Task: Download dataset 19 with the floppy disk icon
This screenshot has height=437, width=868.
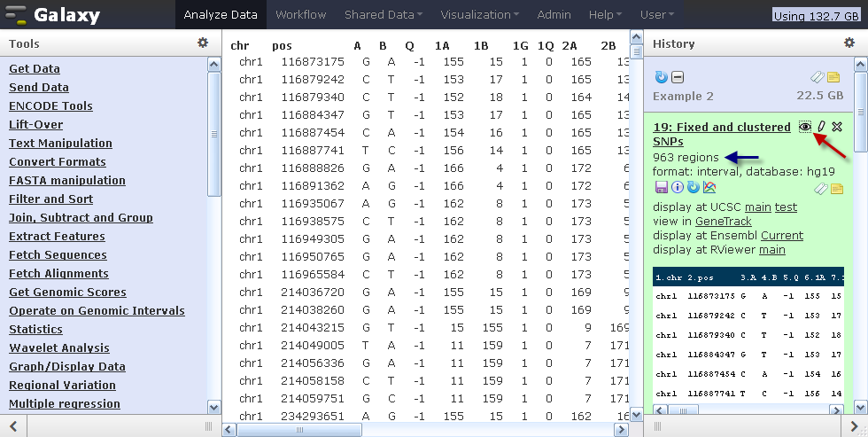Action: click(661, 187)
